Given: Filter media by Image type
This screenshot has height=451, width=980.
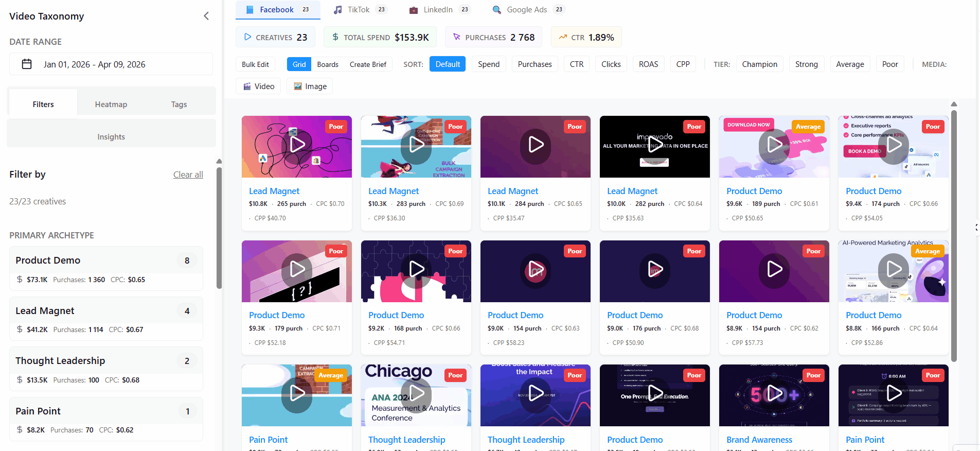Looking at the screenshot, I should point(310,86).
